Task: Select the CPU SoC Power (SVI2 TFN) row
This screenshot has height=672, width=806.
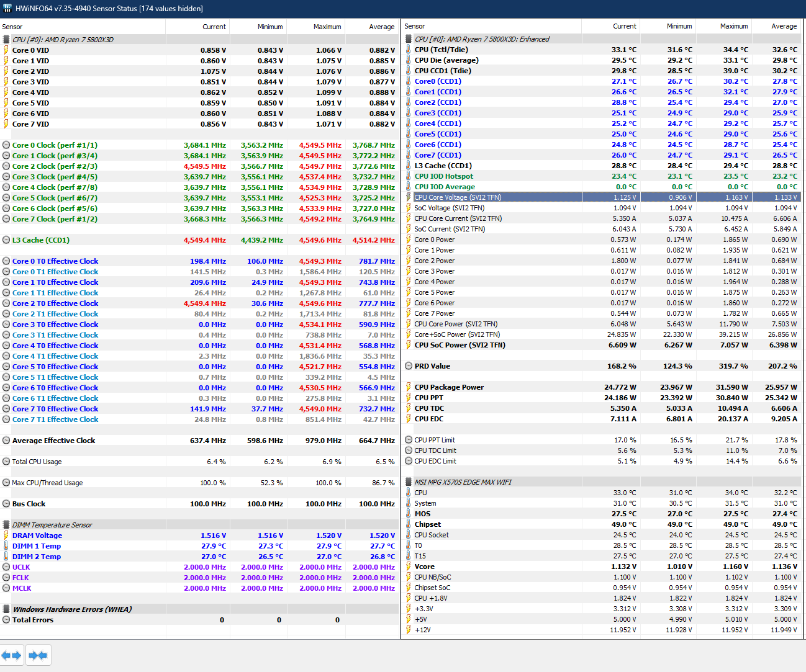Action: [x=602, y=345]
